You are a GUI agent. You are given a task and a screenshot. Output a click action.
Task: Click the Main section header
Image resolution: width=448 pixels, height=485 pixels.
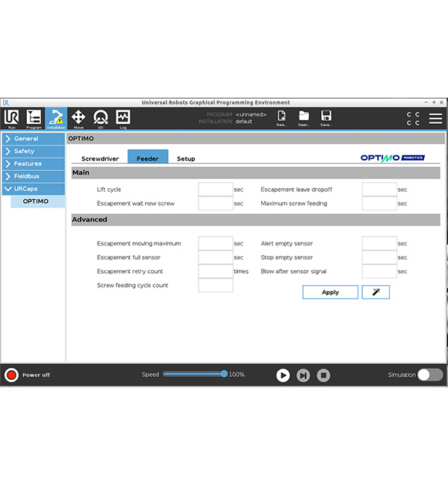256,172
